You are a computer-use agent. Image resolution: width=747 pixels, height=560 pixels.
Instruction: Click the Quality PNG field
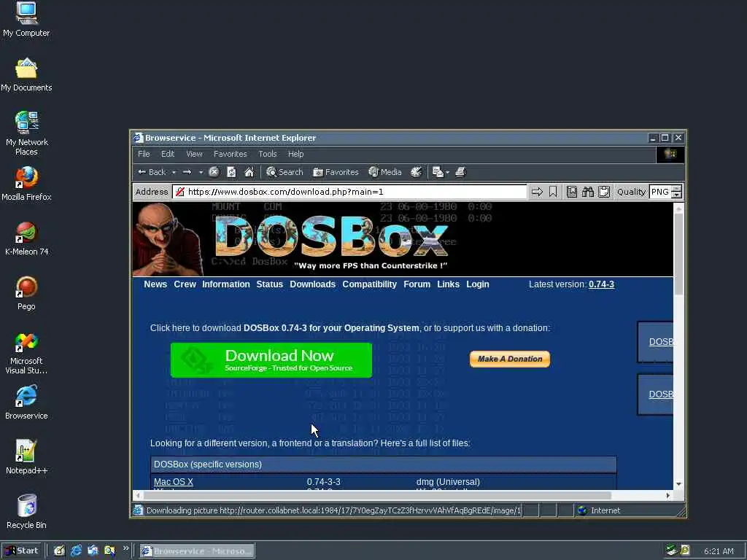click(659, 192)
